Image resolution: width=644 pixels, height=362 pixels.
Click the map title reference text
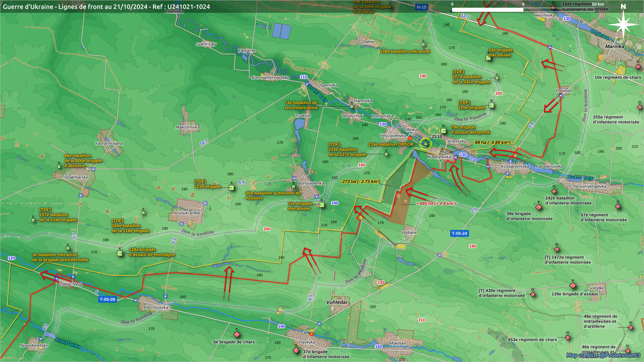pos(106,7)
